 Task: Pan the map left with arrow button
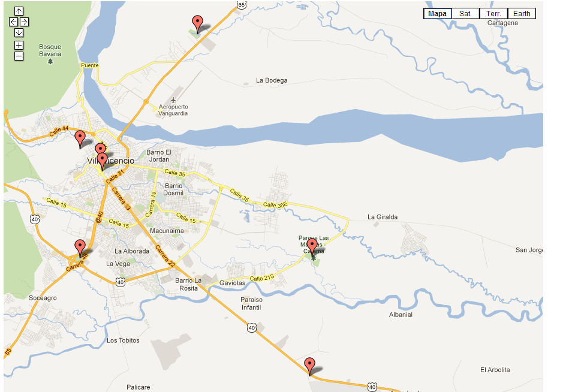click(13, 22)
